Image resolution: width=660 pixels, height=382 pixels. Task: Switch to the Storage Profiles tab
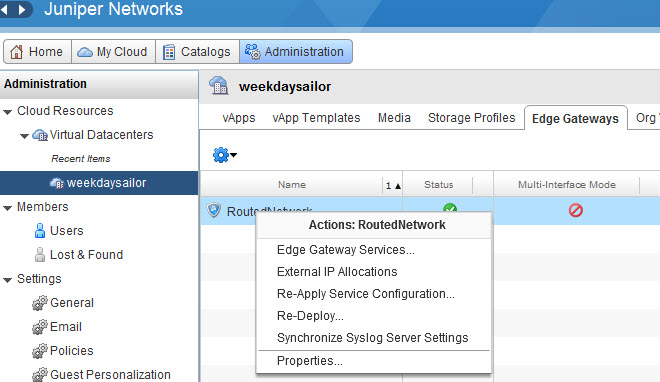click(471, 118)
